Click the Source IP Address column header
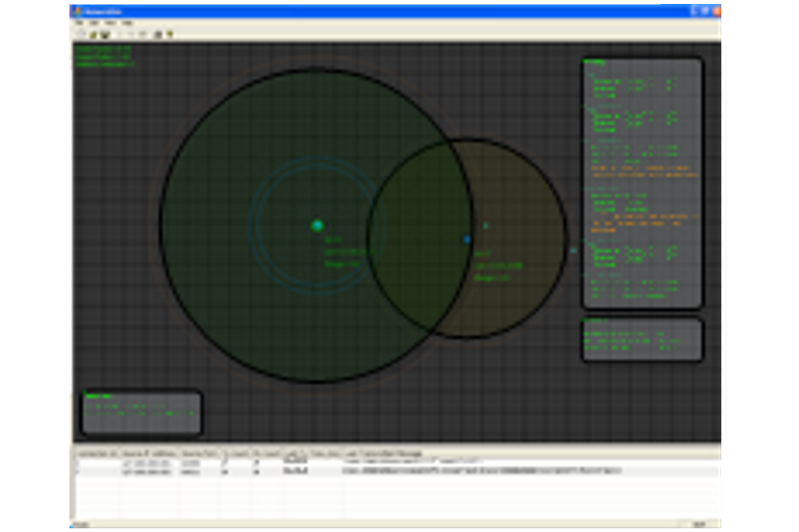The height and width of the screenshot is (532, 799). (149, 453)
